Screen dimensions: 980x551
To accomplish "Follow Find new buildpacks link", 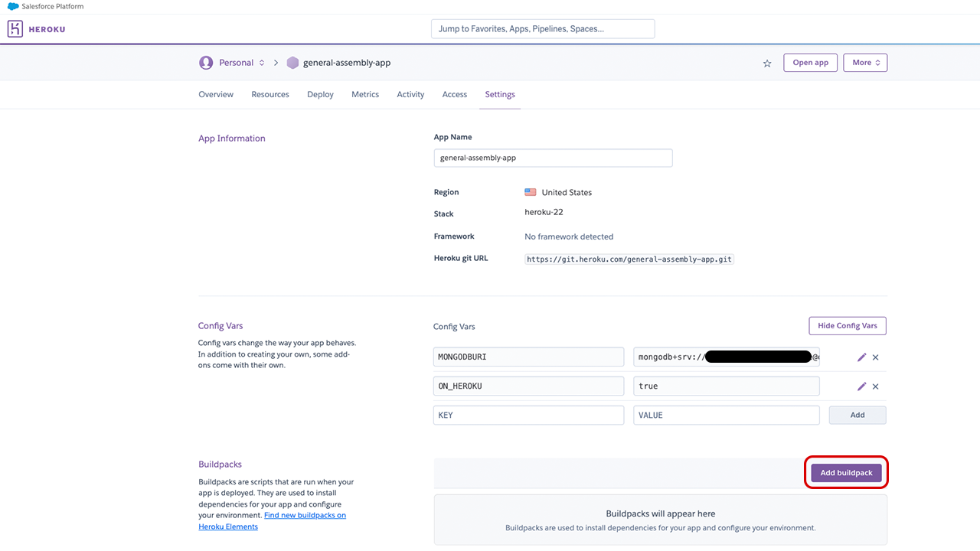I will coord(305,516).
